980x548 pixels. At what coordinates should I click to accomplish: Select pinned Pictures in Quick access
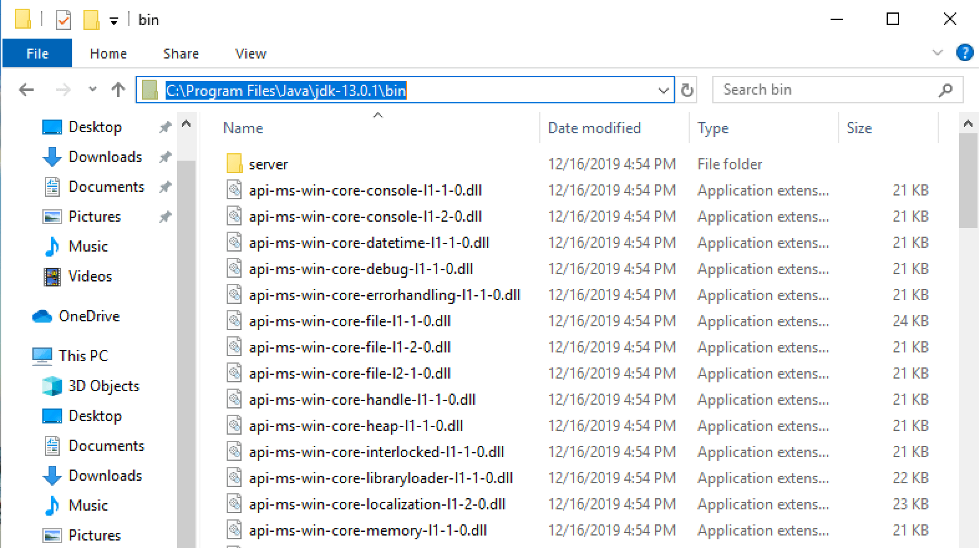pyautogui.click(x=95, y=217)
